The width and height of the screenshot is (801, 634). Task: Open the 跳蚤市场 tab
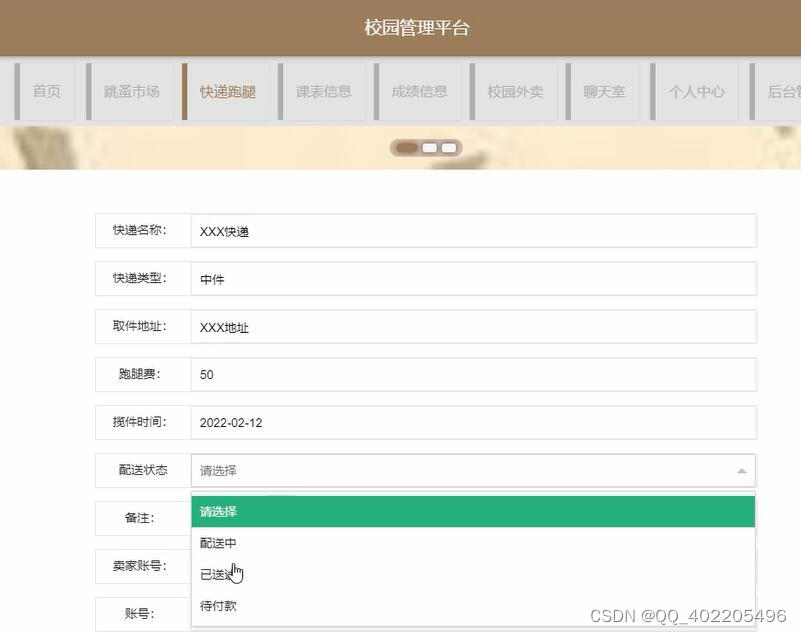point(131,90)
